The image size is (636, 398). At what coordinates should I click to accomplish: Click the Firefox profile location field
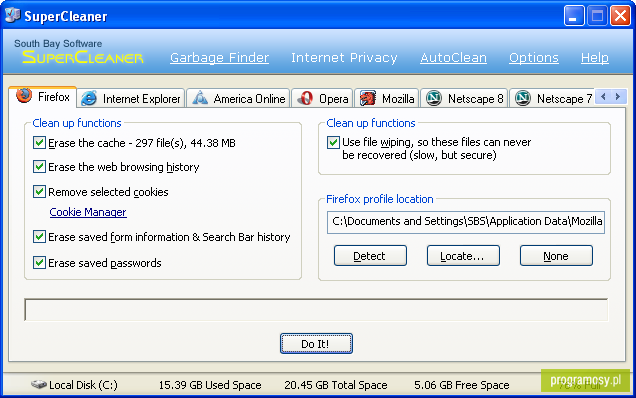(466, 222)
